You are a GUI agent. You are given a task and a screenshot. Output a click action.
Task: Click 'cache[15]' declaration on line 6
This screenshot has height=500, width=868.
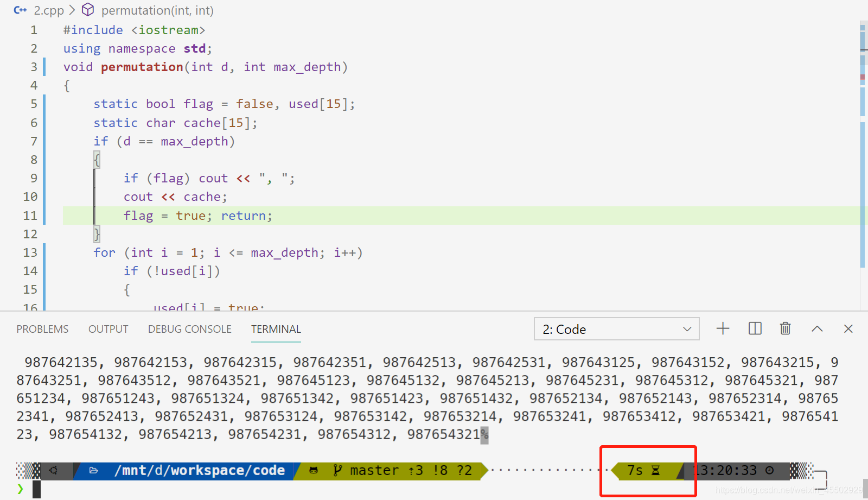tap(217, 123)
